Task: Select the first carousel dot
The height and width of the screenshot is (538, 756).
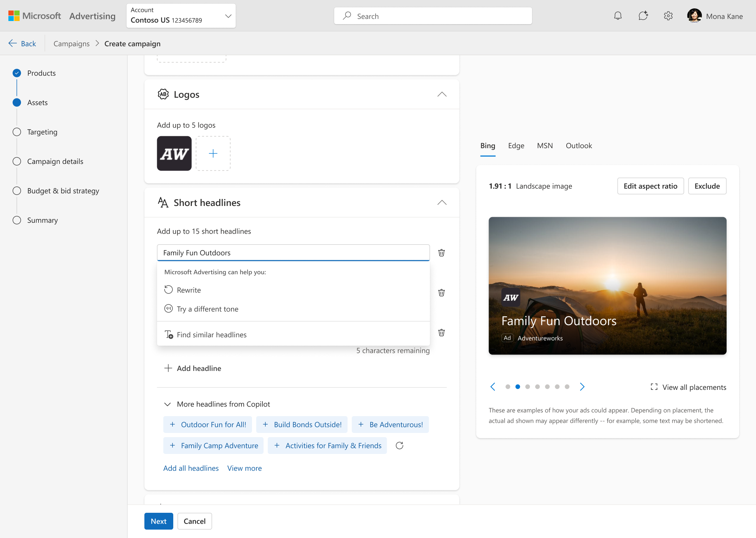Action: pos(508,387)
